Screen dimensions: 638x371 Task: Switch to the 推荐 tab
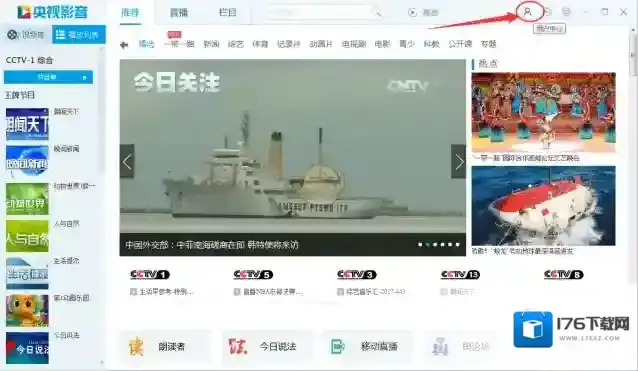coord(130,13)
